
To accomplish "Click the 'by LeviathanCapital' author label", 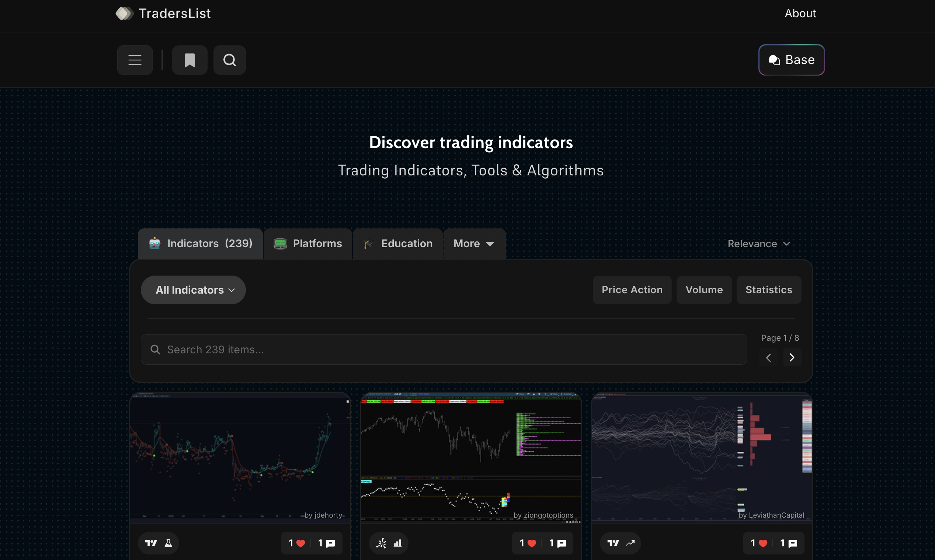I will tap(771, 515).
